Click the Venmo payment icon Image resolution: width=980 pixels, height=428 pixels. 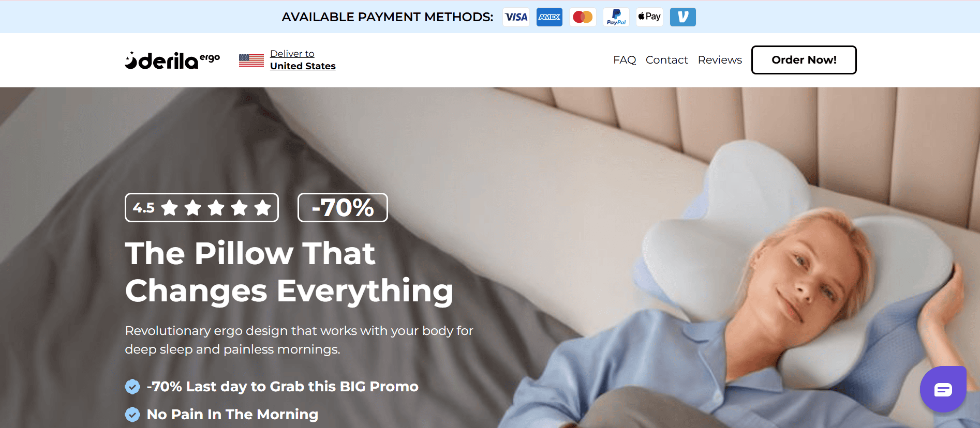coord(683,17)
